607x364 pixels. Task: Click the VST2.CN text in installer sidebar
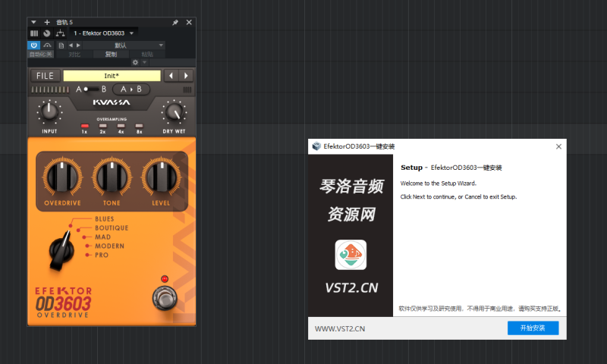pos(351,288)
